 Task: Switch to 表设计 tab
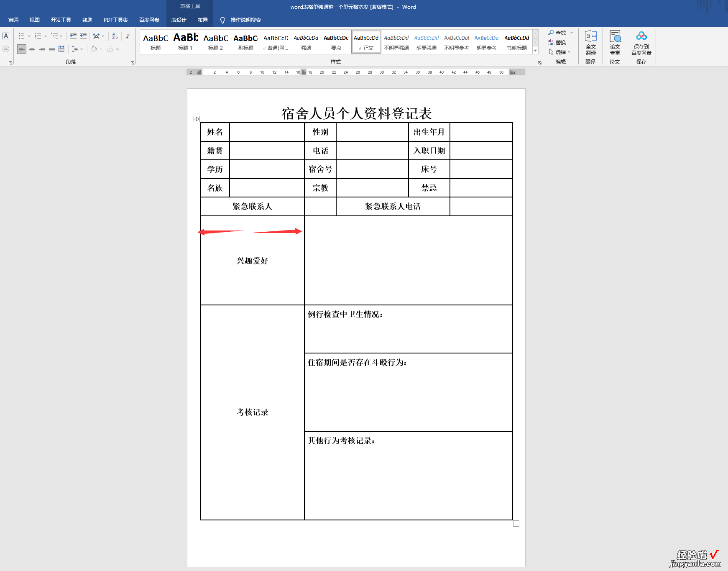pos(179,20)
